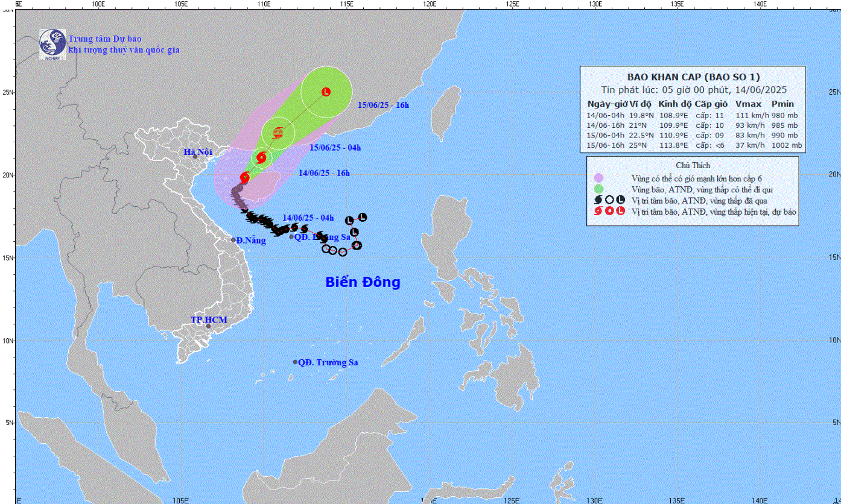
Task: Click the red L low-pressure marker at 15/06/25 - 16h
Action: coord(326,92)
